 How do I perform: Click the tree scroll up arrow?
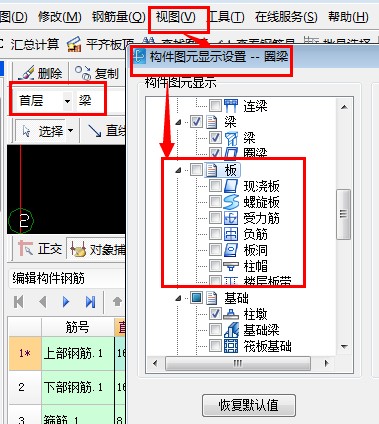[344, 107]
